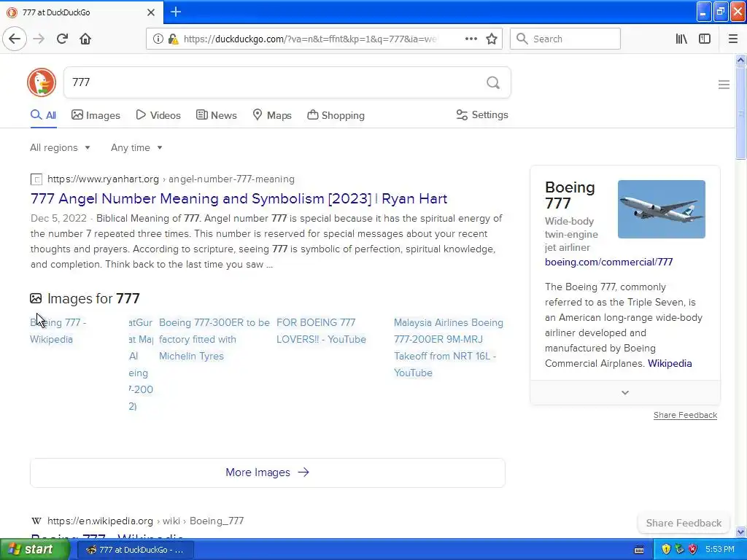Switch to the All results tab
This screenshot has height=560, width=747.
pyautogui.click(x=43, y=115)
